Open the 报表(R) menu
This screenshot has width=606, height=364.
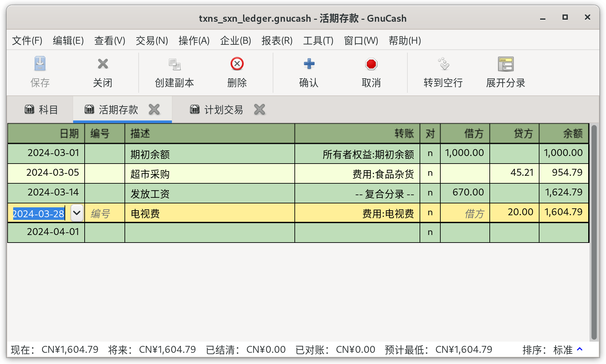click(x=277, y=40)
